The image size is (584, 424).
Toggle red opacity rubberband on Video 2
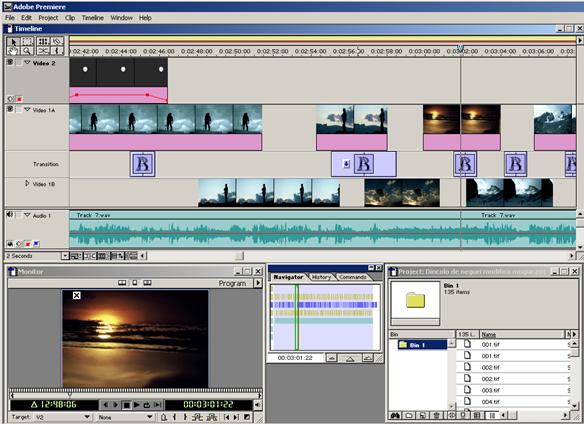pyautogui.click(x=19, y=99)
